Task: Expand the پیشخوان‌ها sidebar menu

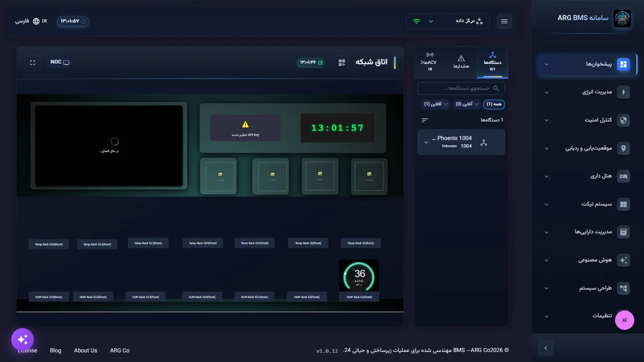Action: tap(587, 64)
